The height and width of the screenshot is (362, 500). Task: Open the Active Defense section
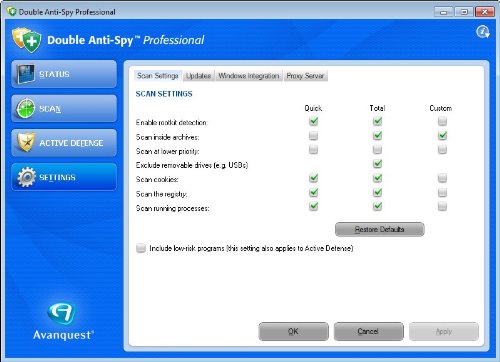[x=64, y=143]
